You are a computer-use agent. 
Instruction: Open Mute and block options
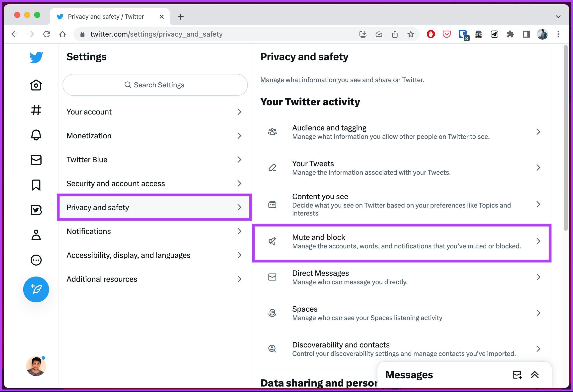coord(401,241)
